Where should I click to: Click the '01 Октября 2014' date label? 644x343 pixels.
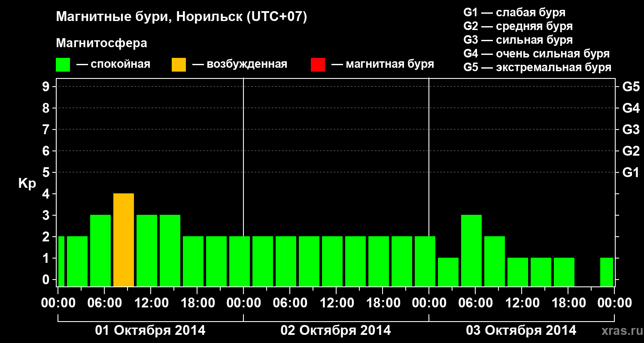150,331
